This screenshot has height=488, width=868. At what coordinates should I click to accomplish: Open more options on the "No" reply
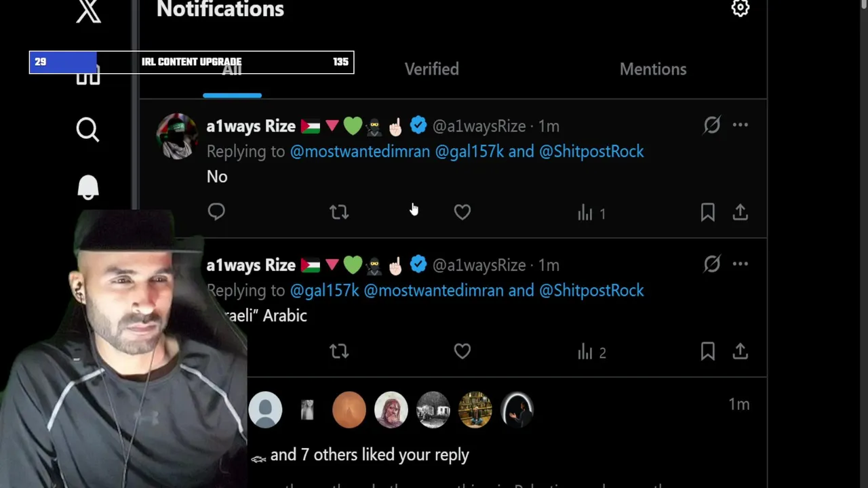coord(740,125)
